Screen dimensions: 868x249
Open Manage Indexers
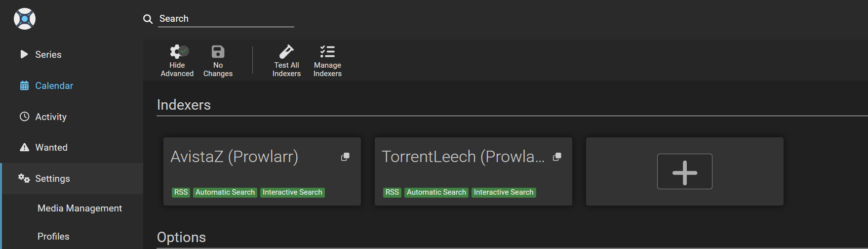click(327, 61)
